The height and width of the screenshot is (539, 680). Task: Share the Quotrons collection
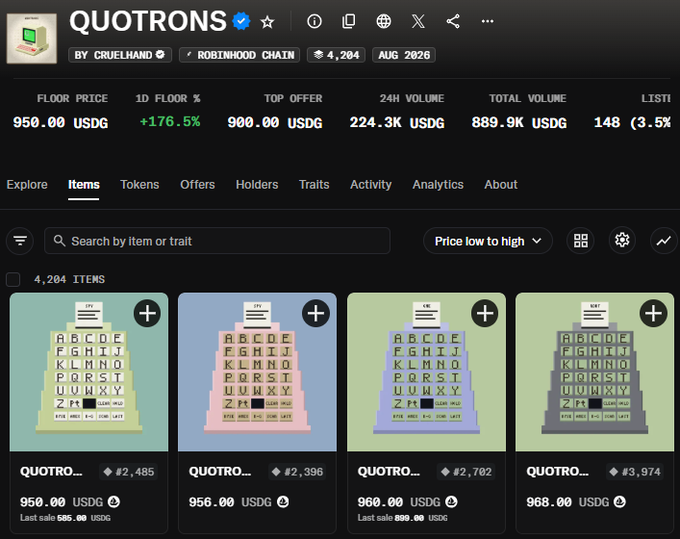tap(453, 21)
